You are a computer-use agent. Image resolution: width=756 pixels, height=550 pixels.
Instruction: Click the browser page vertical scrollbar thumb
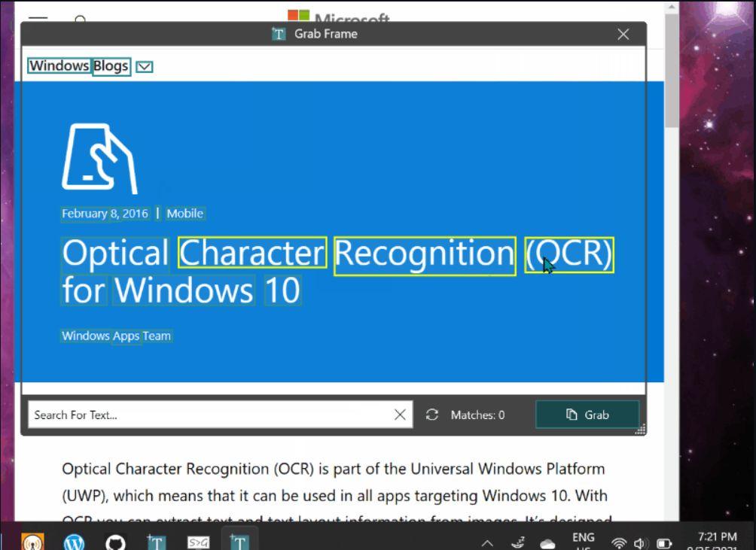pyautogui.click(x=671, y=71)
